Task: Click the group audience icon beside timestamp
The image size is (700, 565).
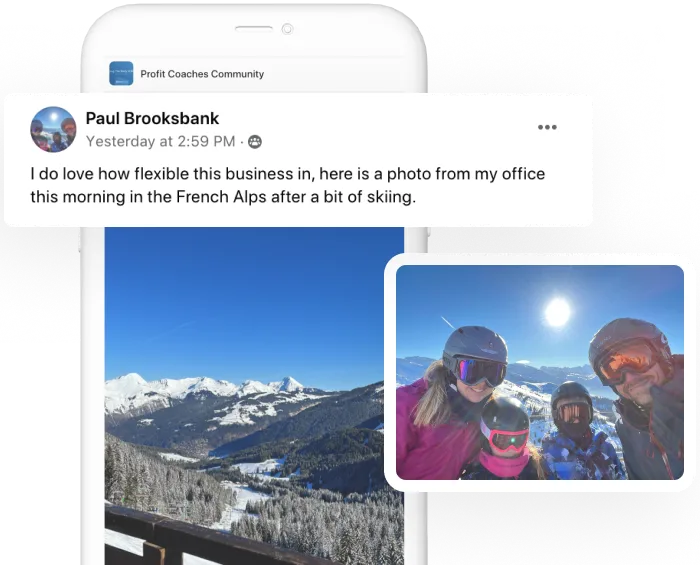Action: click(x=255, y=141)
